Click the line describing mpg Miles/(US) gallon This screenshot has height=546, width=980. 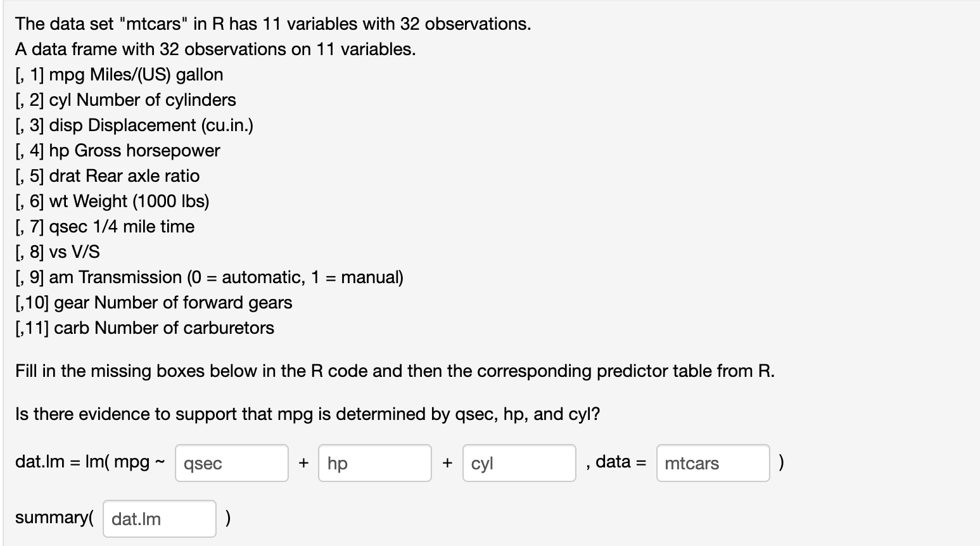(x=119, y=75)
